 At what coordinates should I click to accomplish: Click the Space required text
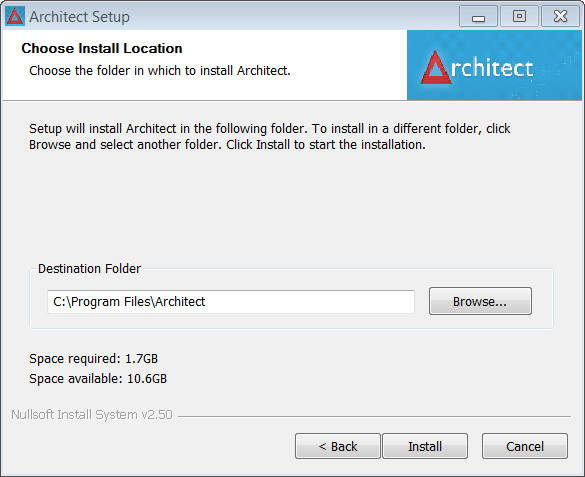coord(93,359)
